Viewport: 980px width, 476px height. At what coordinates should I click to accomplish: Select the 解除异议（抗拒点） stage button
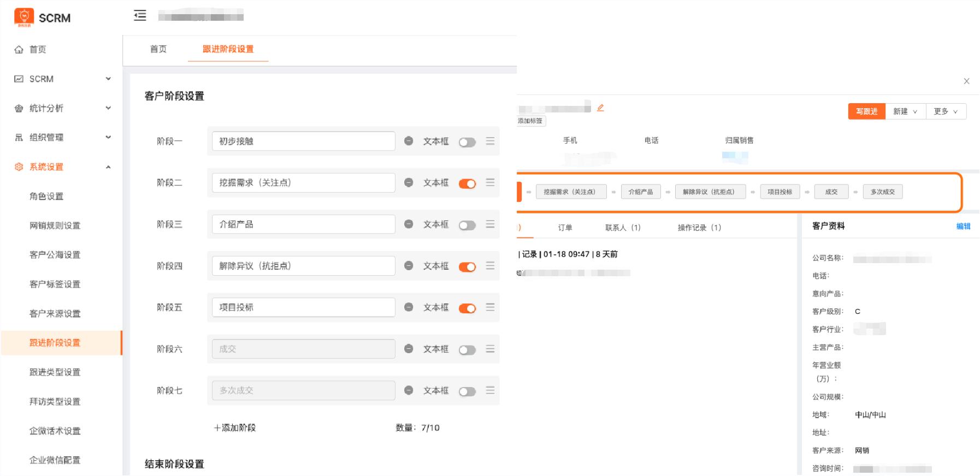pyautogui.click(x=710, y=192)
